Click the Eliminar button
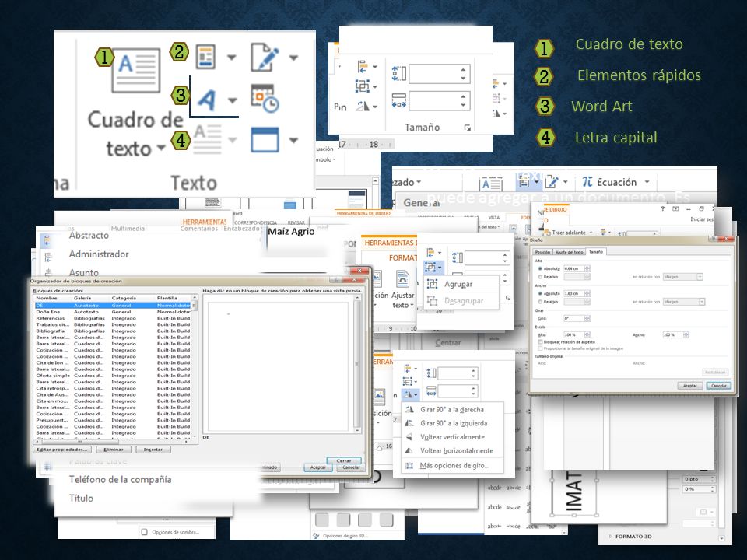 114,450
